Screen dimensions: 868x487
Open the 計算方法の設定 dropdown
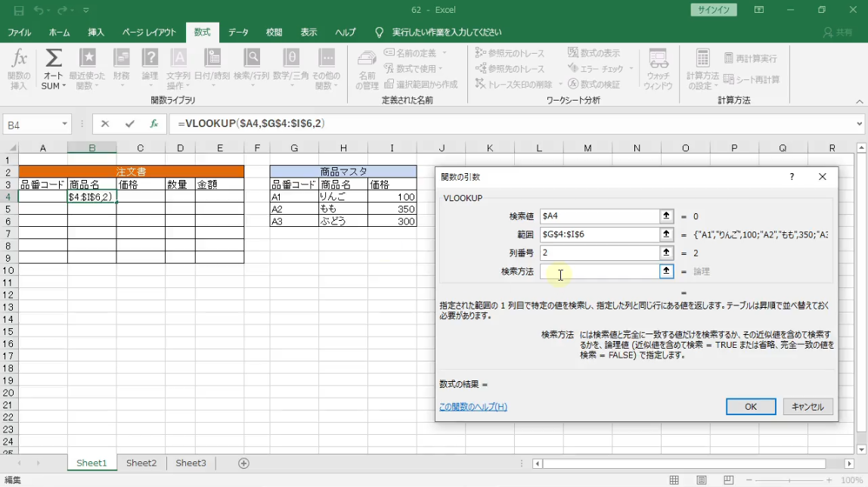pos(702,68)
